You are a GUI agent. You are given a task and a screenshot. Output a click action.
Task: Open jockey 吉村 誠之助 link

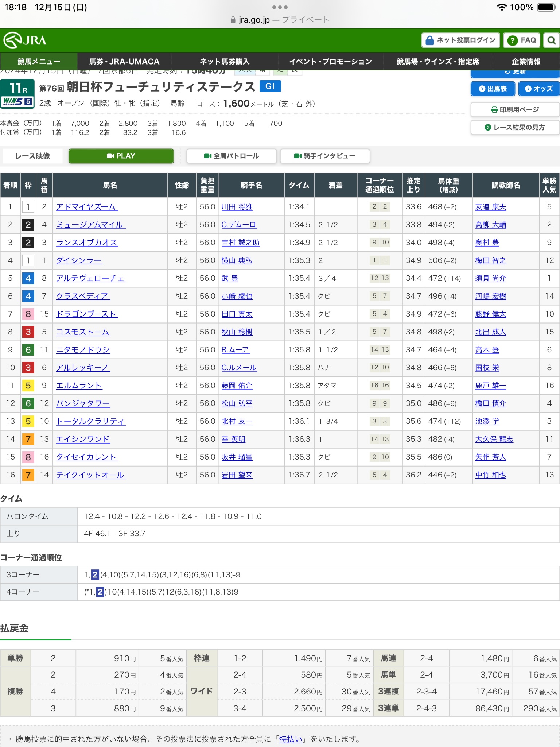coord(241,243)
